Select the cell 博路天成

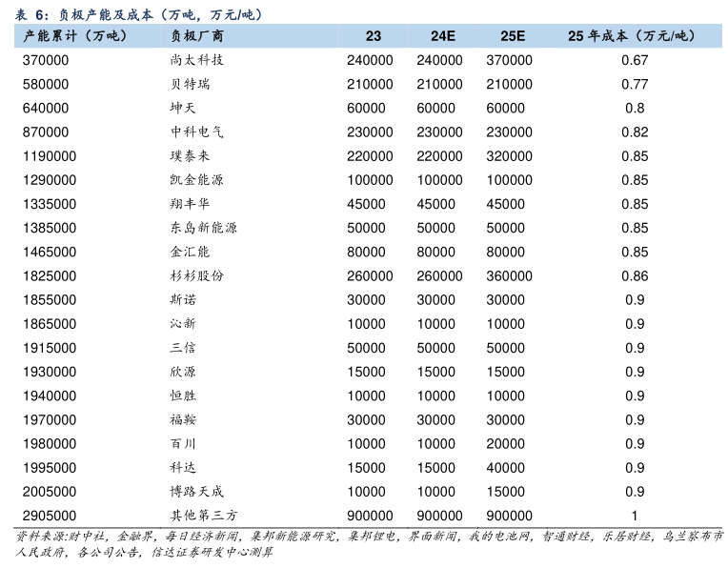(x=197, y=492)
